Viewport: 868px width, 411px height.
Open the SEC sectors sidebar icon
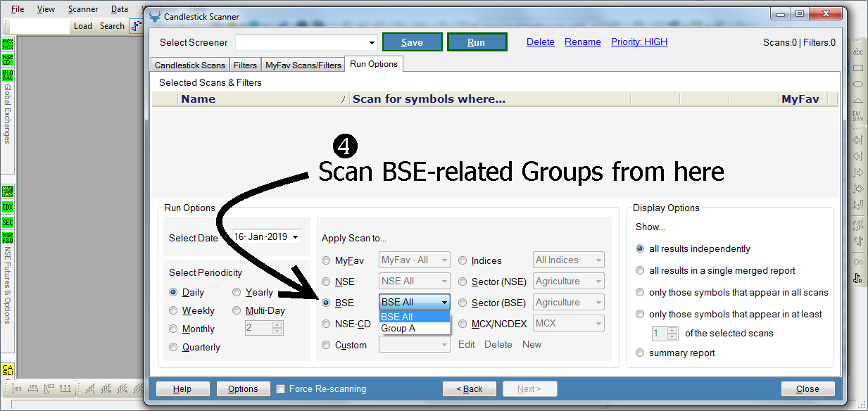(x=8, y=222)
